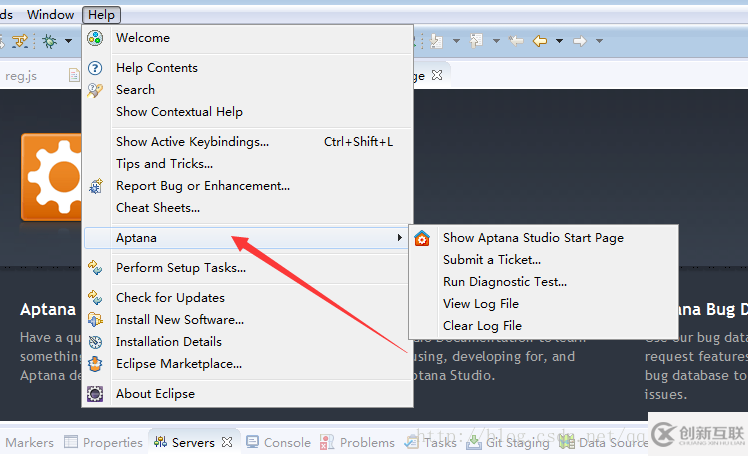Expand the Aptana submenu arrow
The width and height of the screenshot is (748, 456).
pos(399,238)
